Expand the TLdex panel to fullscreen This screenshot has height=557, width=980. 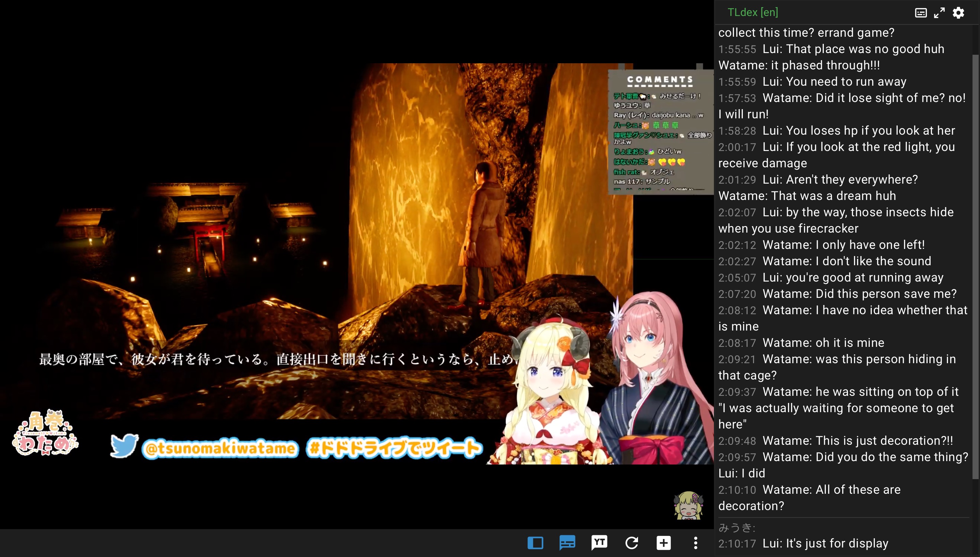point(940,13)
